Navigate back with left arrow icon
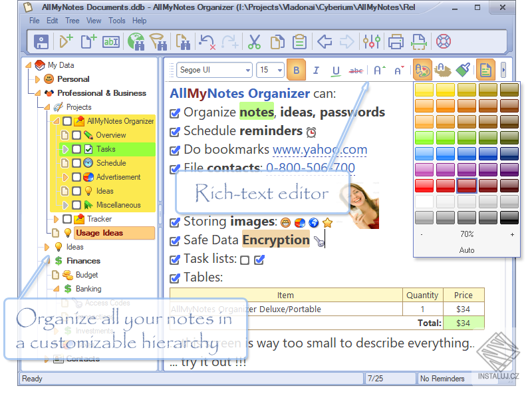Viewport: 532px width, 394px height. [325, 42]
